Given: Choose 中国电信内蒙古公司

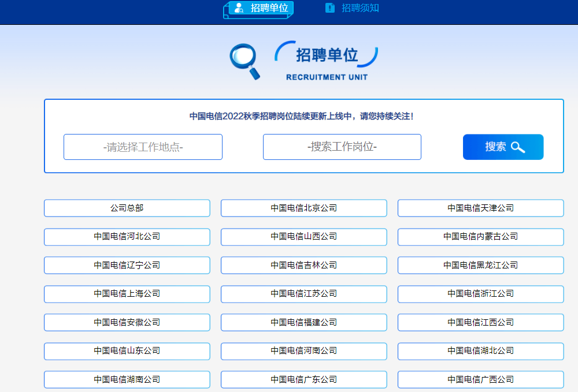Looking at the screenshot, I should [x=481, y=237].
